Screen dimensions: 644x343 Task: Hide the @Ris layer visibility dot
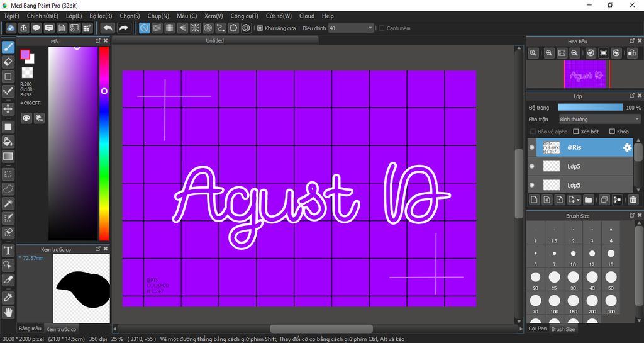pyautogui.click(x=532, y=147)
